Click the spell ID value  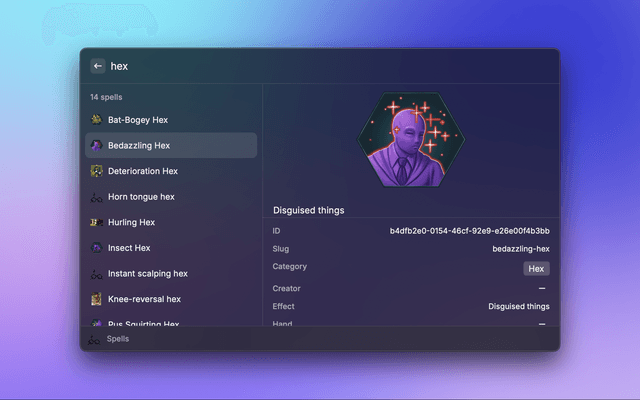pos(469,231)
